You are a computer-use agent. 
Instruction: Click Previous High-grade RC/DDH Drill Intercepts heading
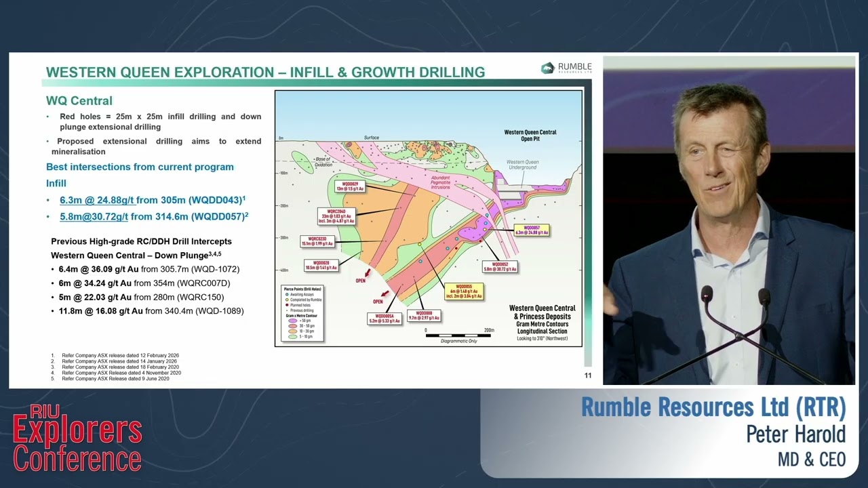(x=141, y=241)
